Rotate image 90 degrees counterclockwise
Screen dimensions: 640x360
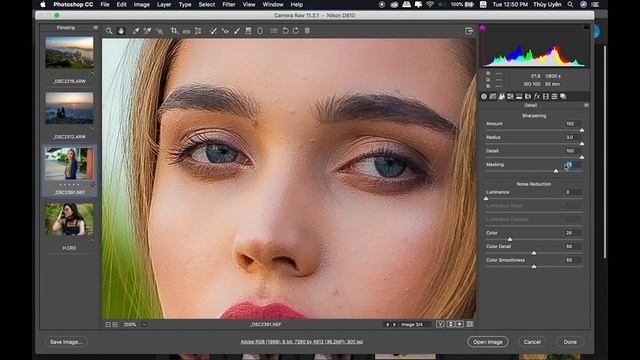pyautogui.click(x=285, y=31)
